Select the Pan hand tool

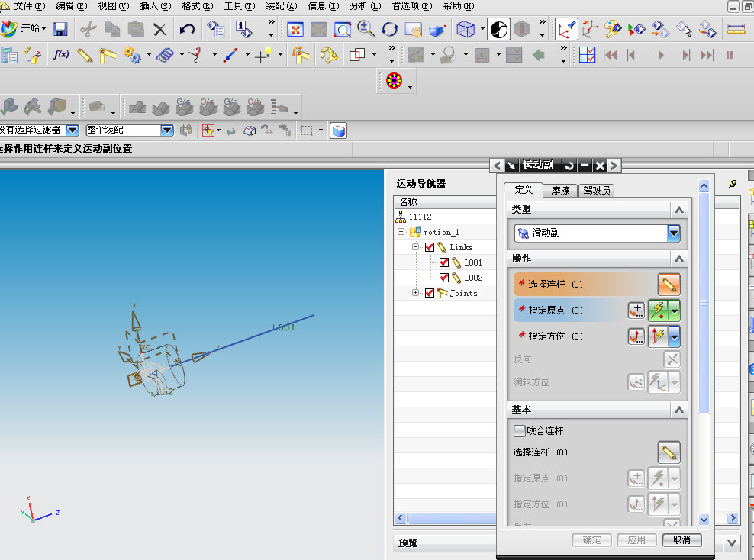click(413, 29)
